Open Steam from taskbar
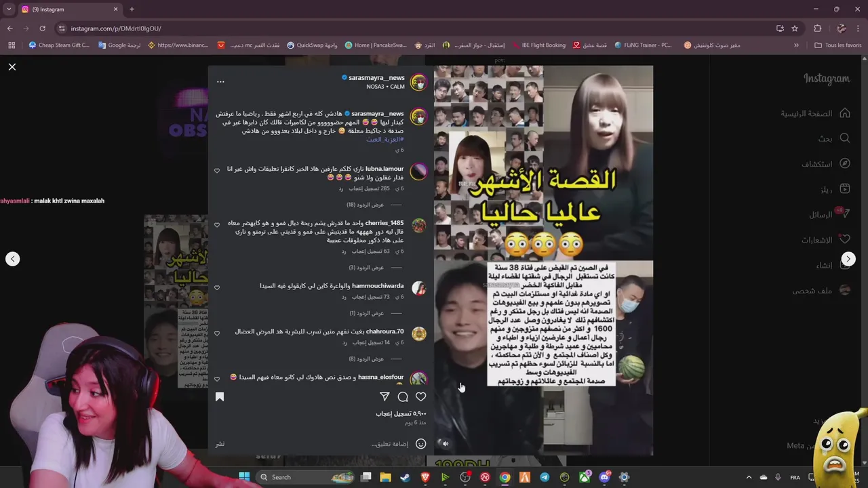This screenshot has height=488, width=868. tap(405, 477)
